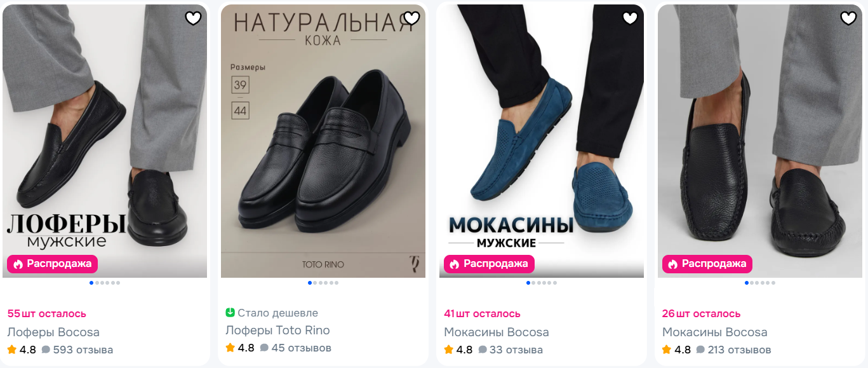This screenshot has height=368, width=868.
Task: Open 33 отзыва reviews for blue moccasins
Action: (x=511, y=350)
